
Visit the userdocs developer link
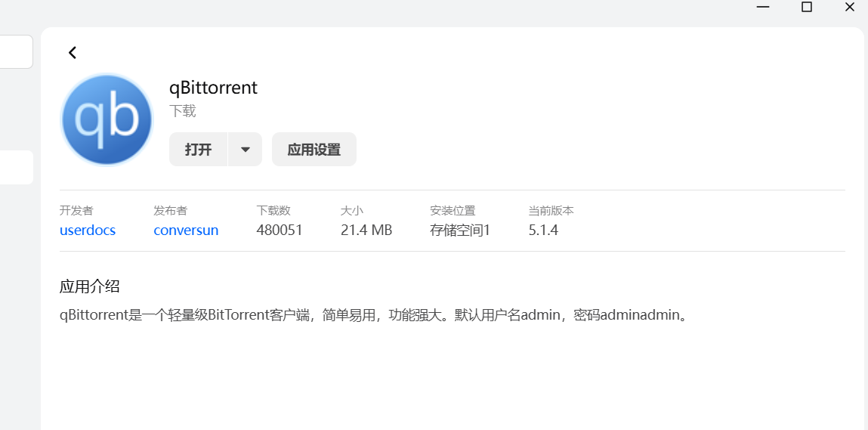pyautogui.click(x=88, y=230)
